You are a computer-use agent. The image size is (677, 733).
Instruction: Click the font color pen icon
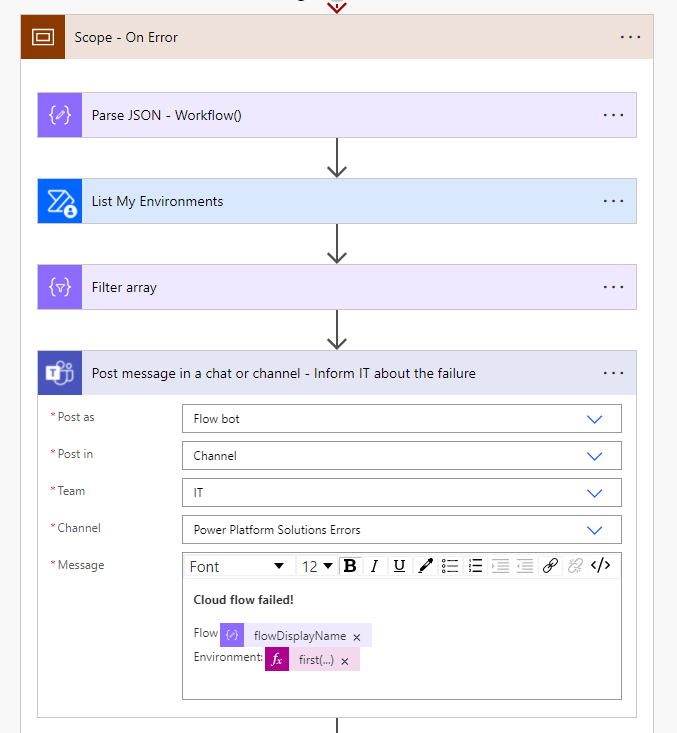click(x=425, y=566)
